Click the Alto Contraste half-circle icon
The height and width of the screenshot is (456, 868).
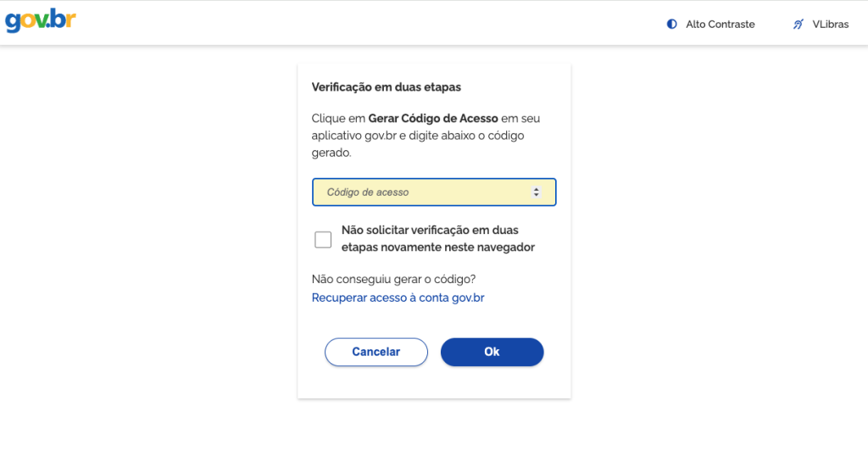tap(672, 25)
